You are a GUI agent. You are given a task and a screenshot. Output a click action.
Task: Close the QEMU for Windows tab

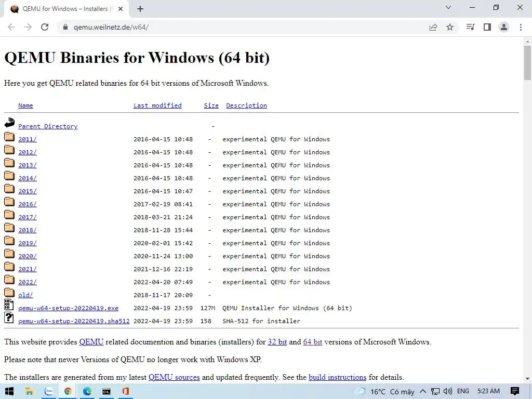click(121, 9)
